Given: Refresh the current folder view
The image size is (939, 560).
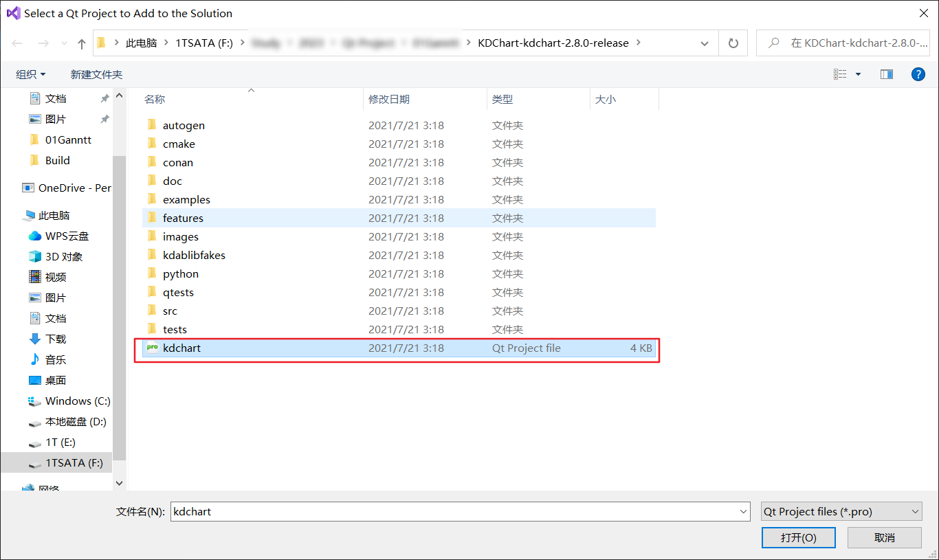Looking at the screenshot, I should tap(733, 43).
